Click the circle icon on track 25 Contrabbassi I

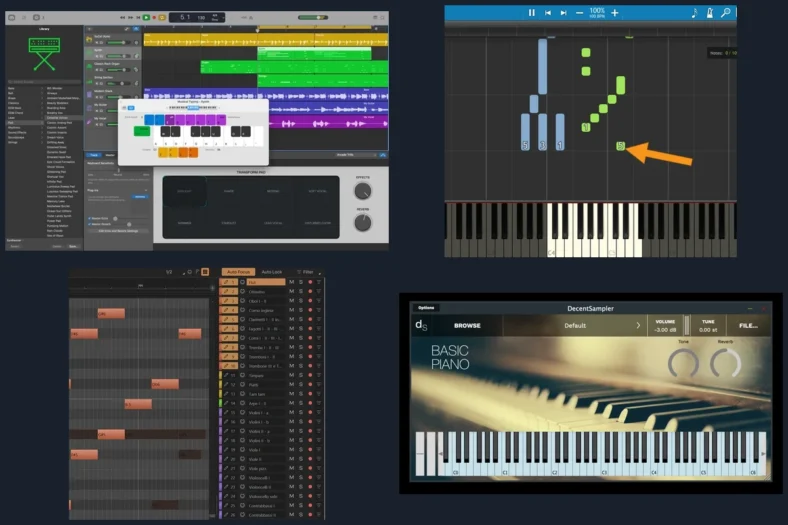click(x=242, y=505)
